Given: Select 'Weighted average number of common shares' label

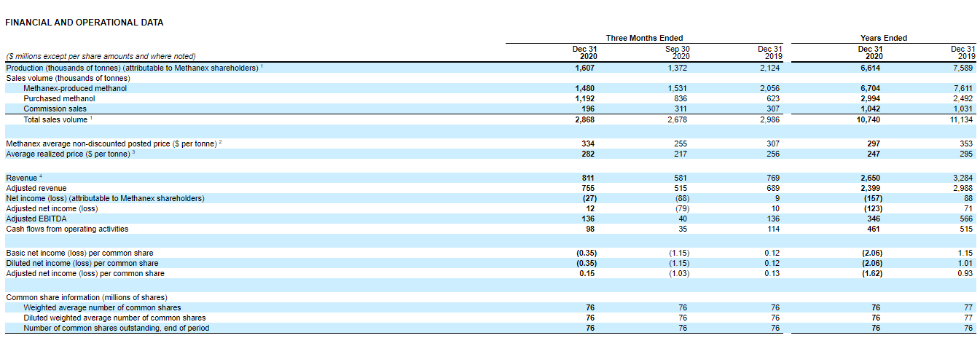Looking at the screenshot, I should 102,307.
